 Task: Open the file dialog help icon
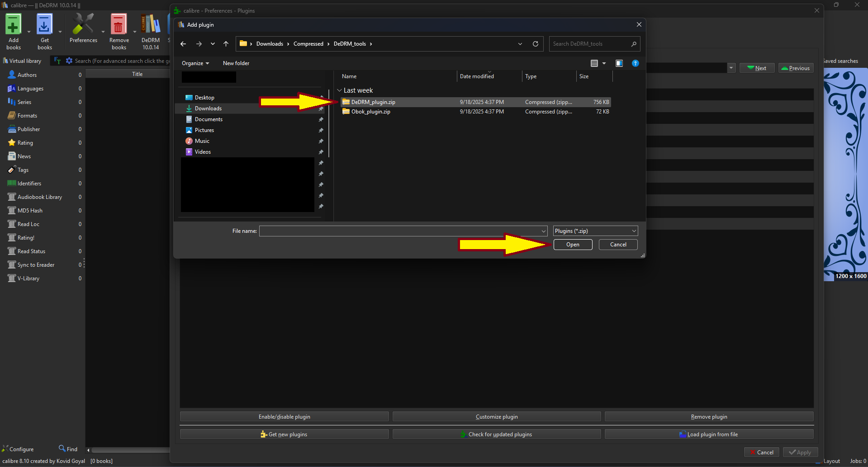(x=635, y=63)
